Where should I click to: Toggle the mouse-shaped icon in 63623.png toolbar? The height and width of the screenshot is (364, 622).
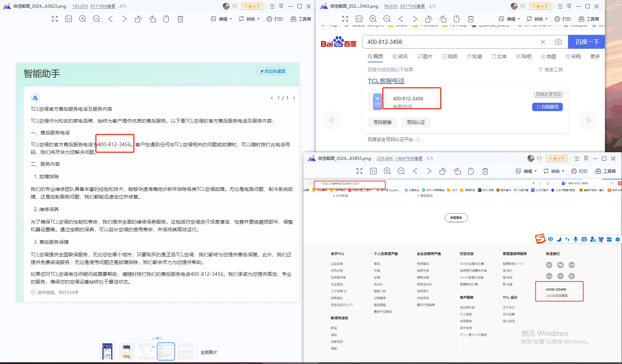pos(166,19)
